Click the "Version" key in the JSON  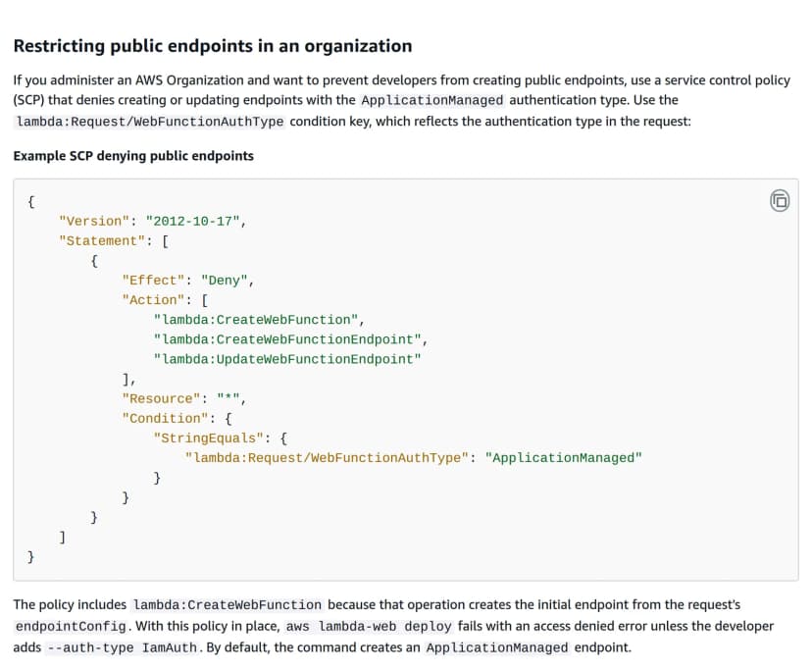(94, 222)
